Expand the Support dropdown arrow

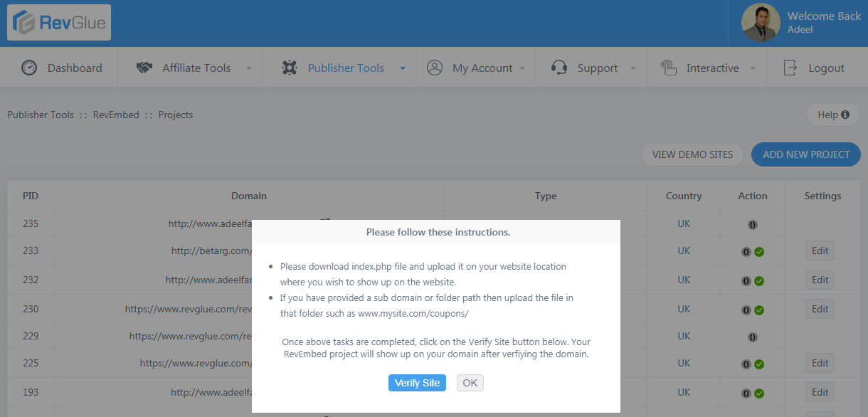[633, 68]
